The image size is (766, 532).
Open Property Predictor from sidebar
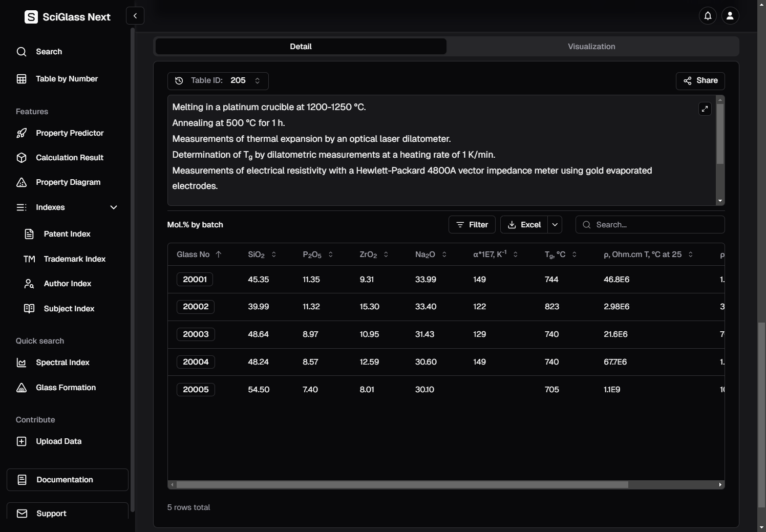70,133
